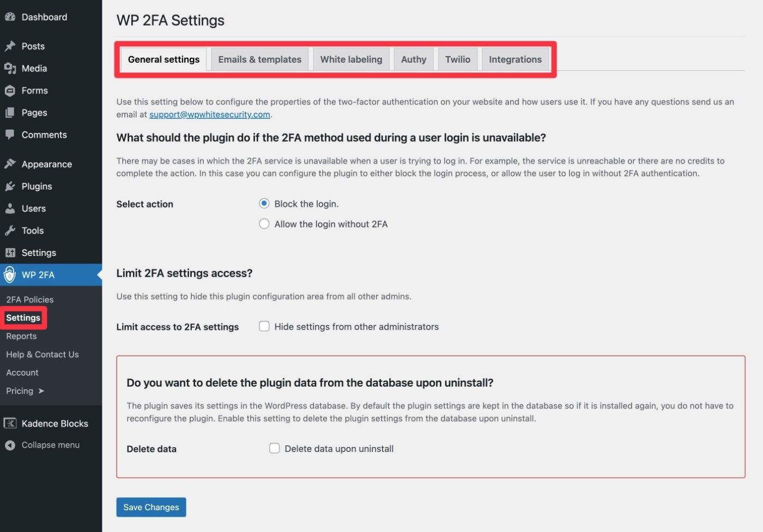Open the Emails & templates tab

click(259, 59)
